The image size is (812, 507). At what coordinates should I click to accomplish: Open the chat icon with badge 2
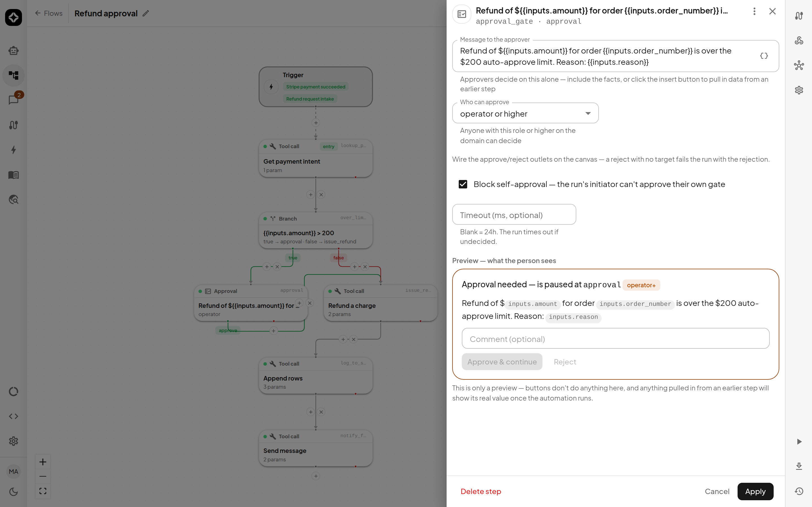click(x=14, y=100)
